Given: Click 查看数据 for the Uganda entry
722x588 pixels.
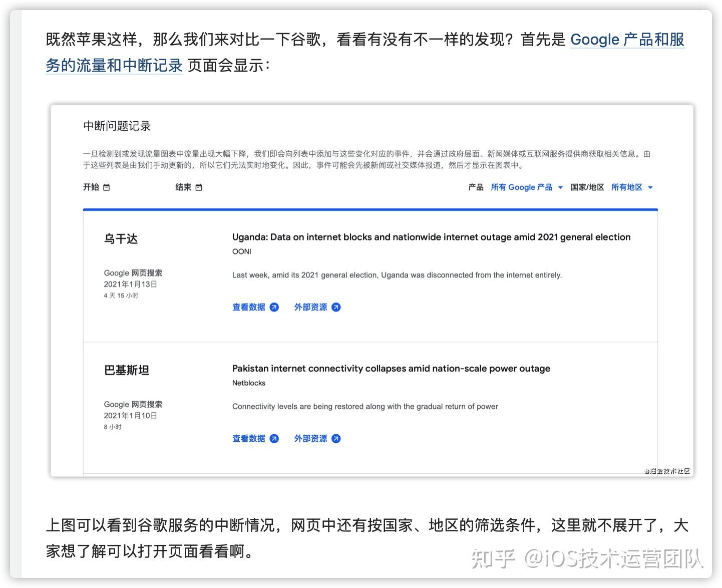Looking at the screenshot, I should [249, 307].
